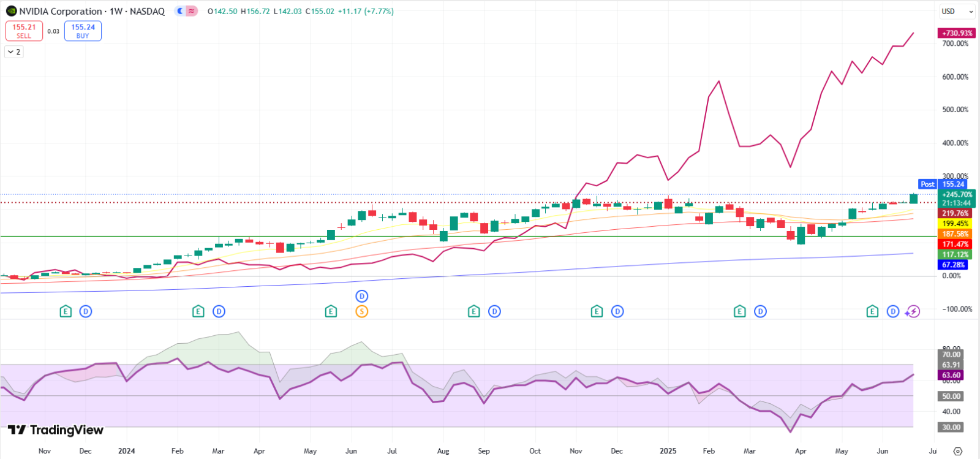Screen dimensions: 980x459
Task: Open the earnings marker from late November 2023
Action: tap(66, 311)
